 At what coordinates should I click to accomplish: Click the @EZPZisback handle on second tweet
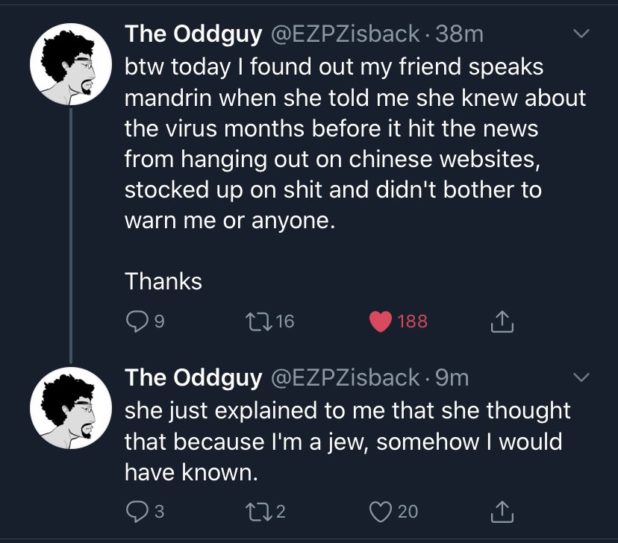tap(341, 378)
